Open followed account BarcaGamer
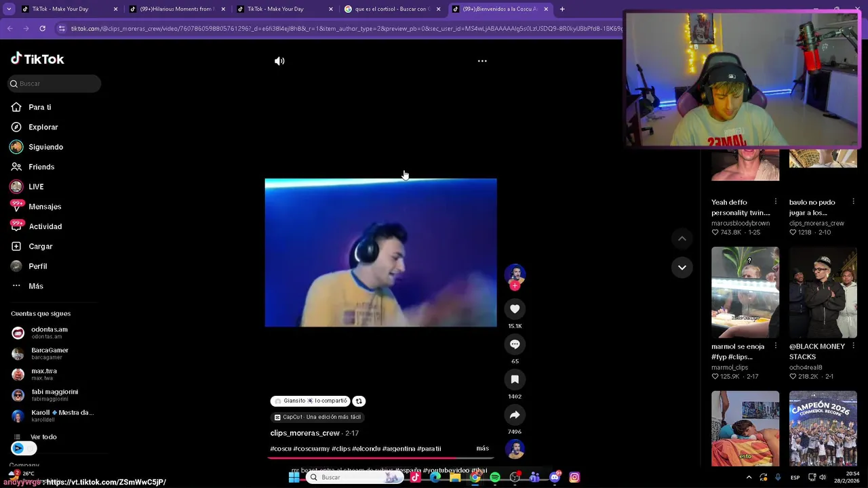Viewport: 868px width, 488px height. (x=49, y=353)
